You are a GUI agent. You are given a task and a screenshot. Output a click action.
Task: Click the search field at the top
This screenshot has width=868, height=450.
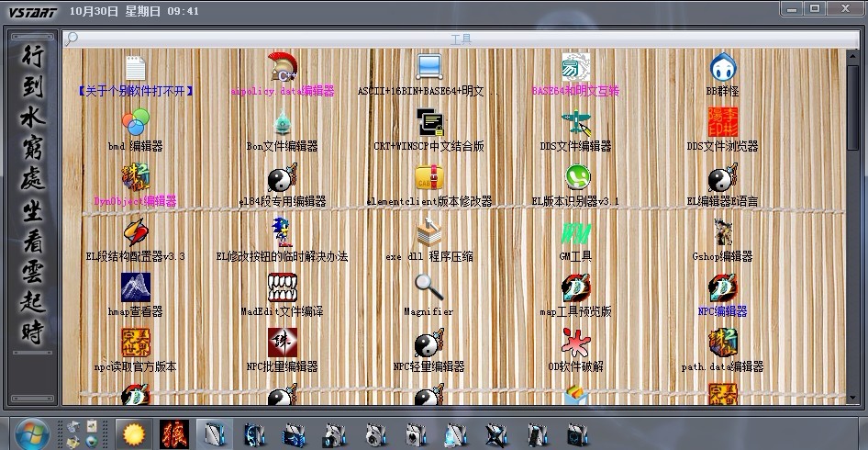459,39
